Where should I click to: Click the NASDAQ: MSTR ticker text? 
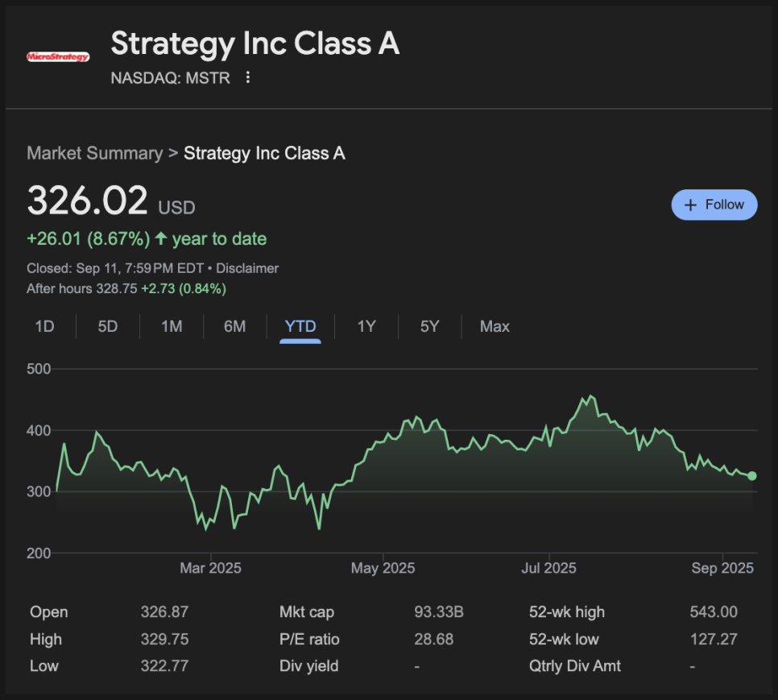171,78
